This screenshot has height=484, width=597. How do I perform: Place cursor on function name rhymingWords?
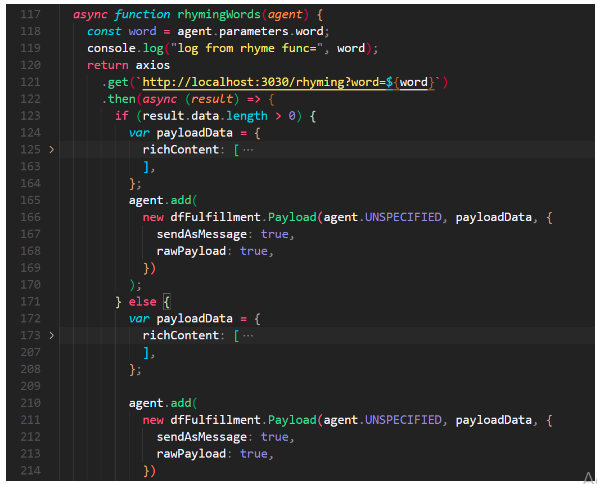219,14
